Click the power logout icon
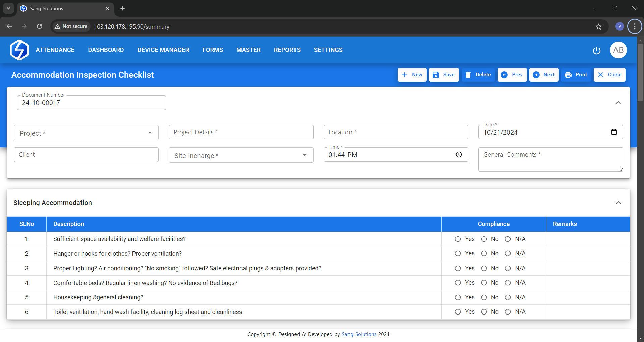Image resolution: width=644 pixels, height=342 pixels. 596,50
